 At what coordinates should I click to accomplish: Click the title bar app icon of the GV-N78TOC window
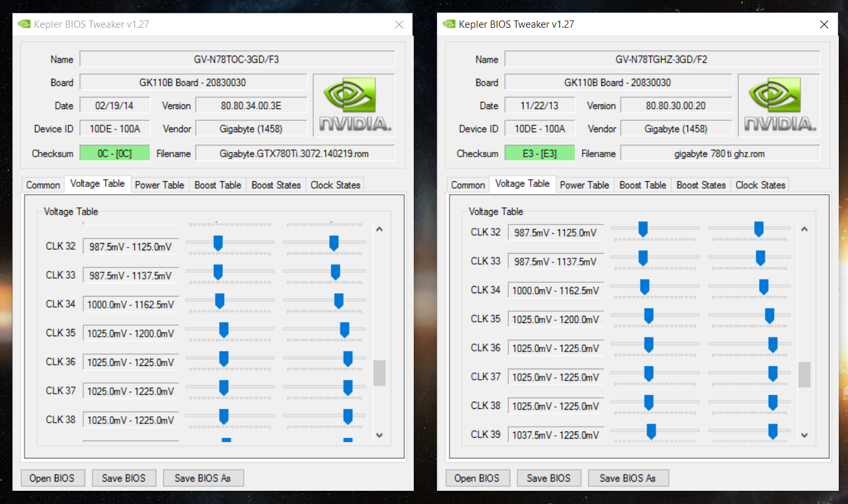[24, 24]
